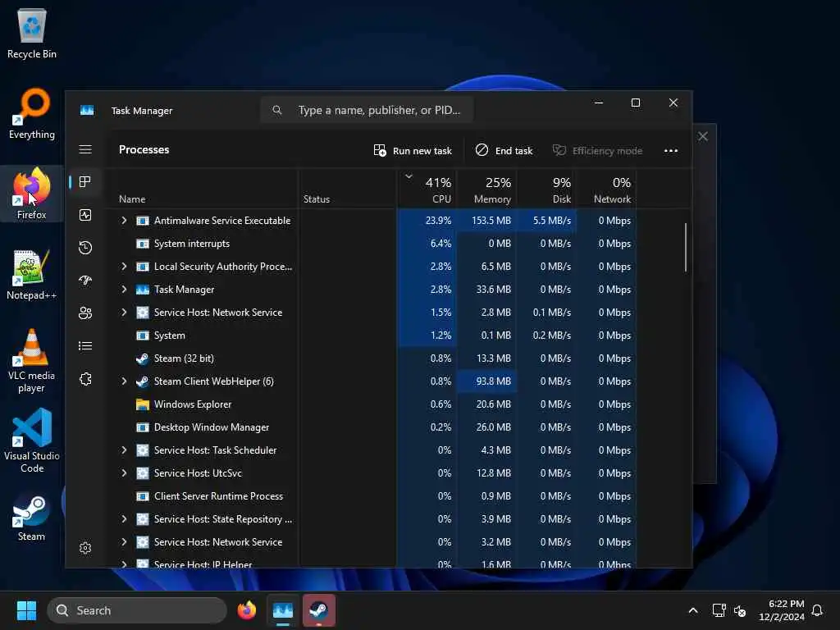Viewport: 840px width, 630px height.
Task: Close the window behind Task Manager
Action: coord(703,137)
